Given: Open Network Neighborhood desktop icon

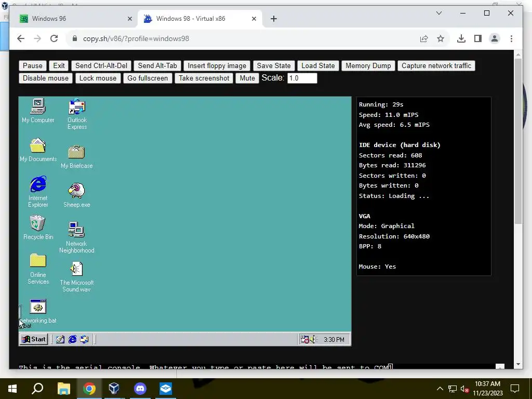Looking at the screenshot, I should pyautogui.click(x=77, y=237).
